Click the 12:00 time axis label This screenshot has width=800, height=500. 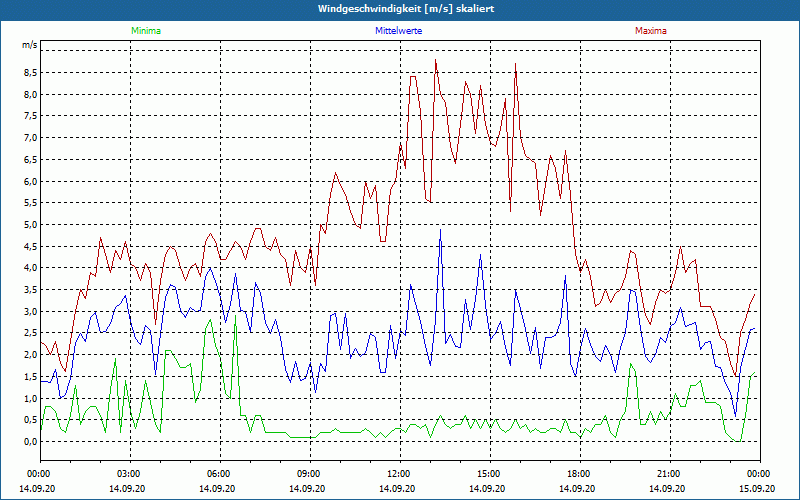tap(397, 474)
